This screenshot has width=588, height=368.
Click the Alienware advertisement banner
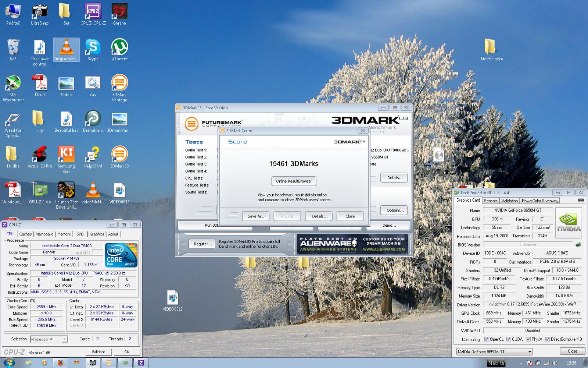coord(352,244)
